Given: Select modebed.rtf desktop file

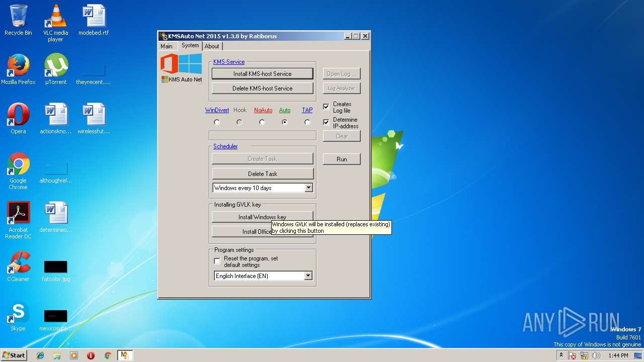Looking at the screenshot, I should (94, 20).
